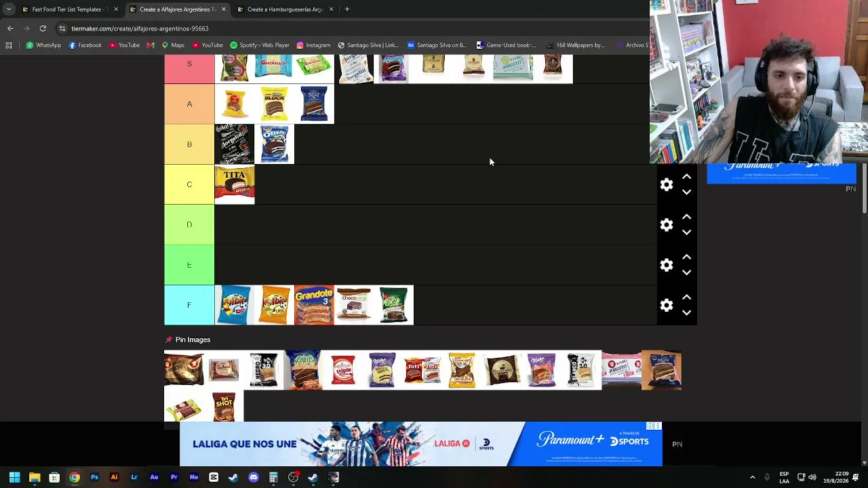This screenshot has width=868, height=488.
Task: Open OBS Studio from taskbar
Action: (x=293, y=478)
